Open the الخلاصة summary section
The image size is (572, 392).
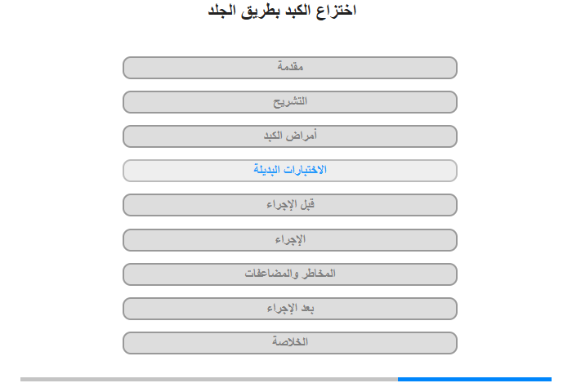tap(290, 343)
